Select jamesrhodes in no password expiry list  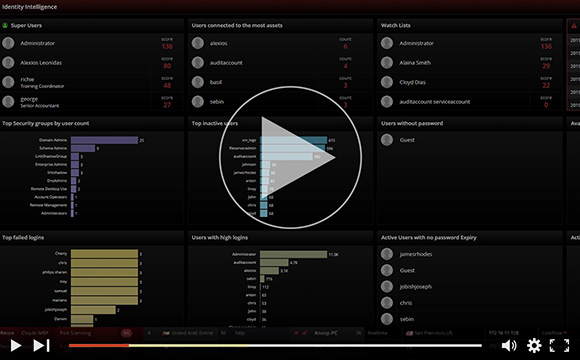[x=415, y=254]
